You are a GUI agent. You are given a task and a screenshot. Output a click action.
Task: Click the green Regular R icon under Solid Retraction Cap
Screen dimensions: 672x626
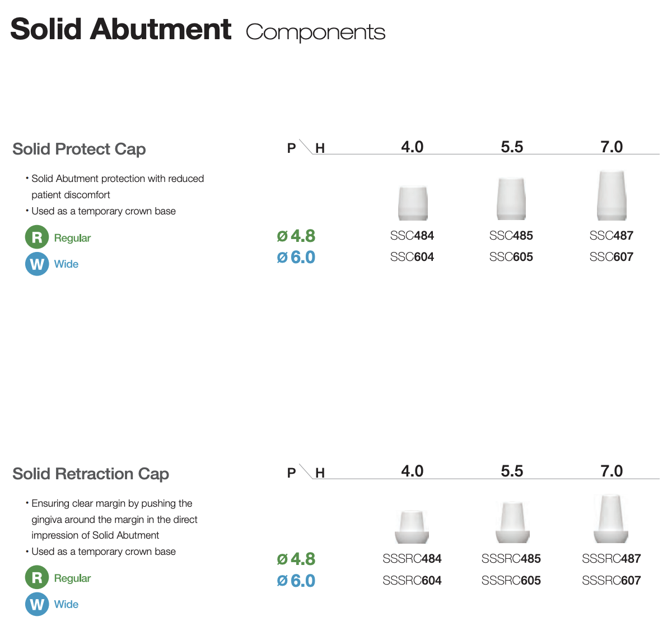coord(37,578)
